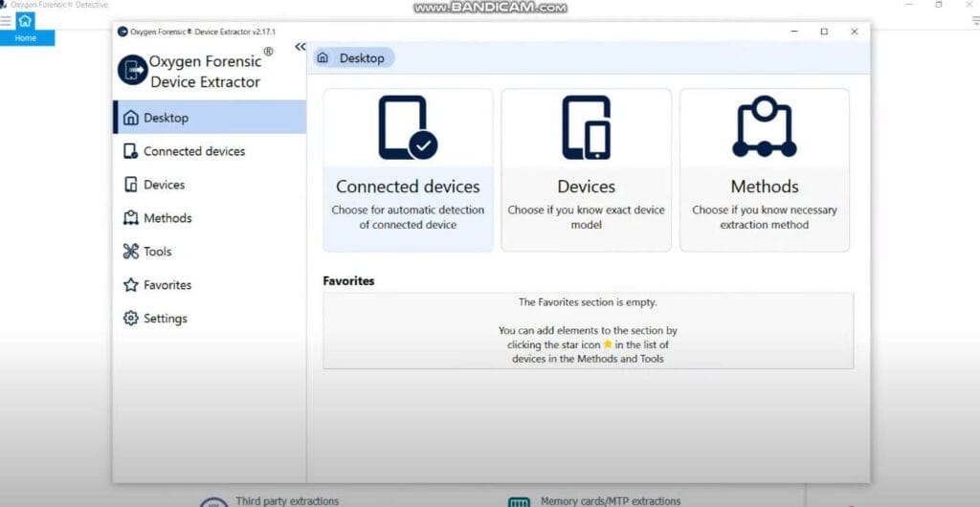Select the Devices card title

coord(587,187)
